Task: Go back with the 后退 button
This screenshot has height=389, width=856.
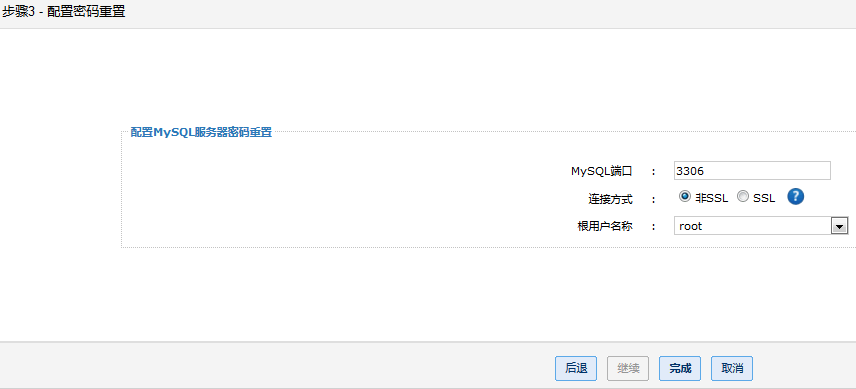Action: click(576, 368)
